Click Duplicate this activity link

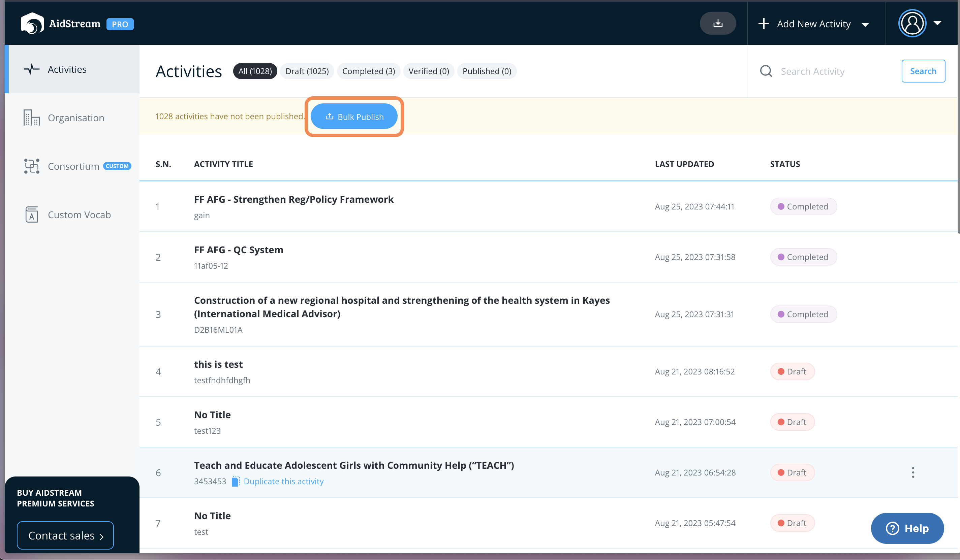pos(283,481)
